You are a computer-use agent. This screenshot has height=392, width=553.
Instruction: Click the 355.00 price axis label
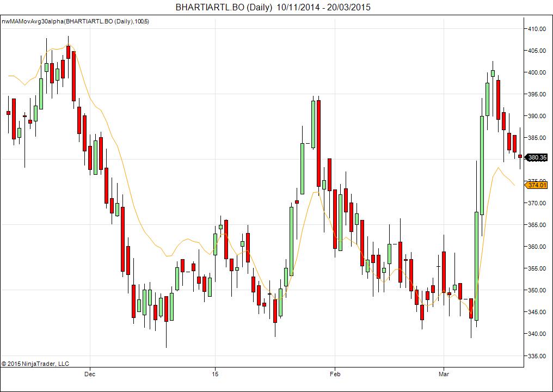[537, 268]
